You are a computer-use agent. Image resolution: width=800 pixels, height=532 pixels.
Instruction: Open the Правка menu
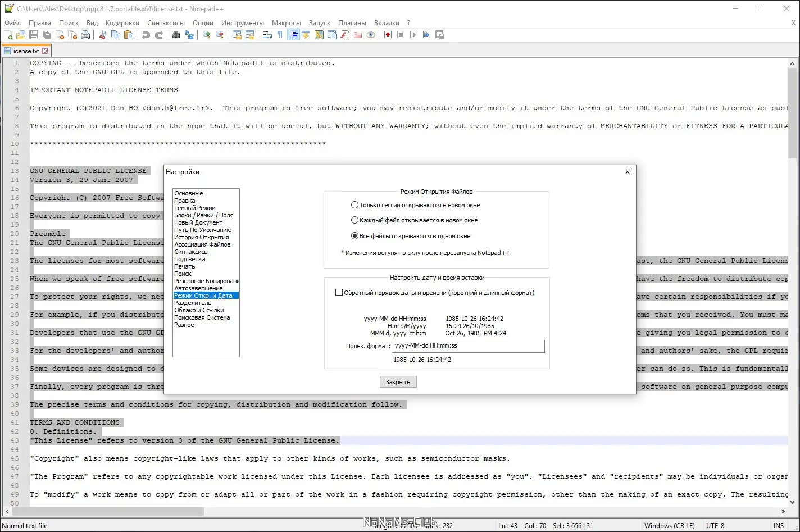(40, 23)
